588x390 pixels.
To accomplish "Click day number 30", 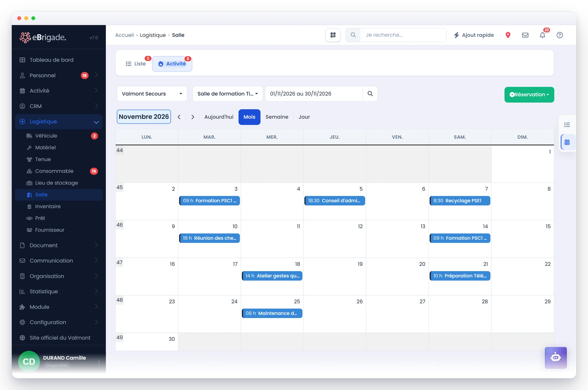I will click(x=171, y=339).
